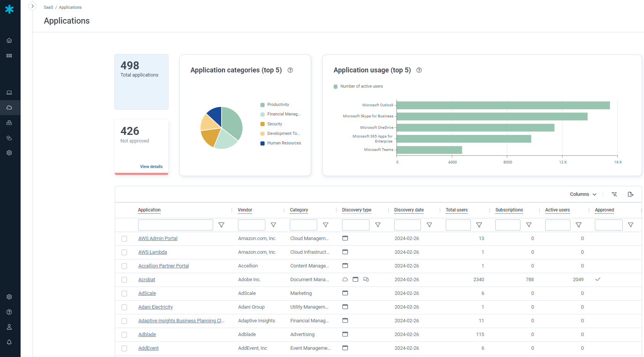Click the SaaS breadcrumb
The image size is (644, 357).
click(48, 7)
